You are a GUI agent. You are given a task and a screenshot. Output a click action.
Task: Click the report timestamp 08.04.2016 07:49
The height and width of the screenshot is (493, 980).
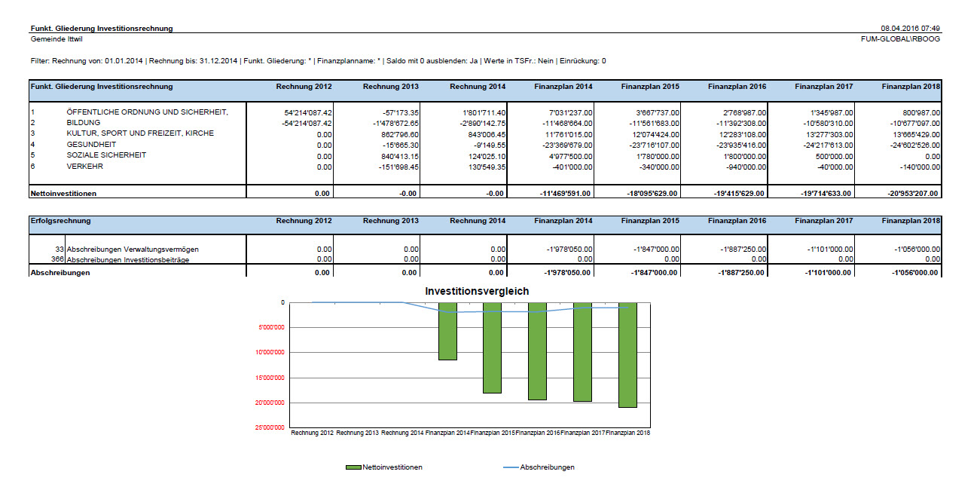click(x=910, y=29)
